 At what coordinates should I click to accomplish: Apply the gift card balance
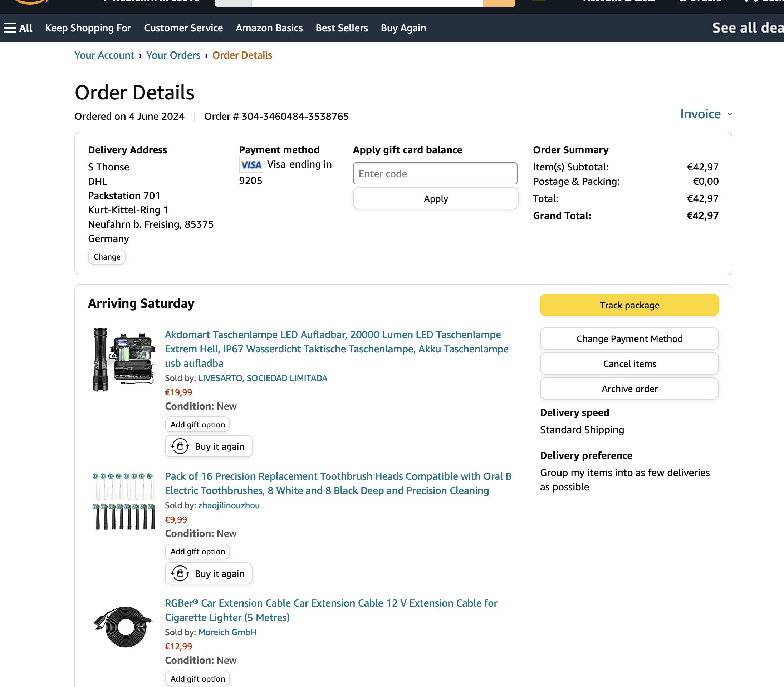click(x=435, y=199)
